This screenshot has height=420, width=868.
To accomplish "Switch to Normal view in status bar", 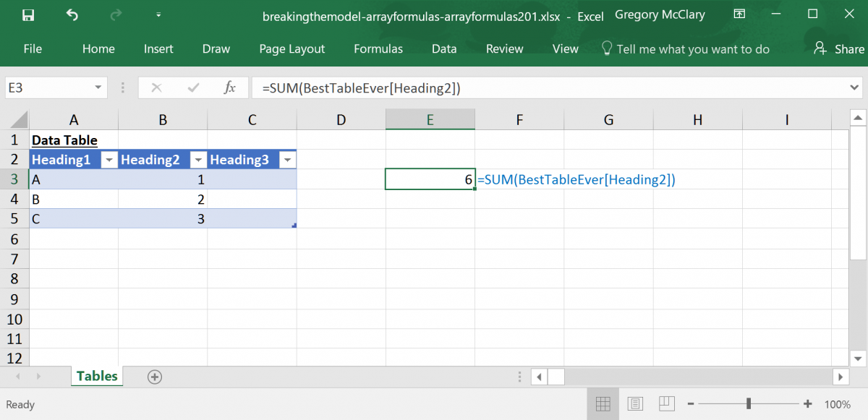I will pos(603,403).
